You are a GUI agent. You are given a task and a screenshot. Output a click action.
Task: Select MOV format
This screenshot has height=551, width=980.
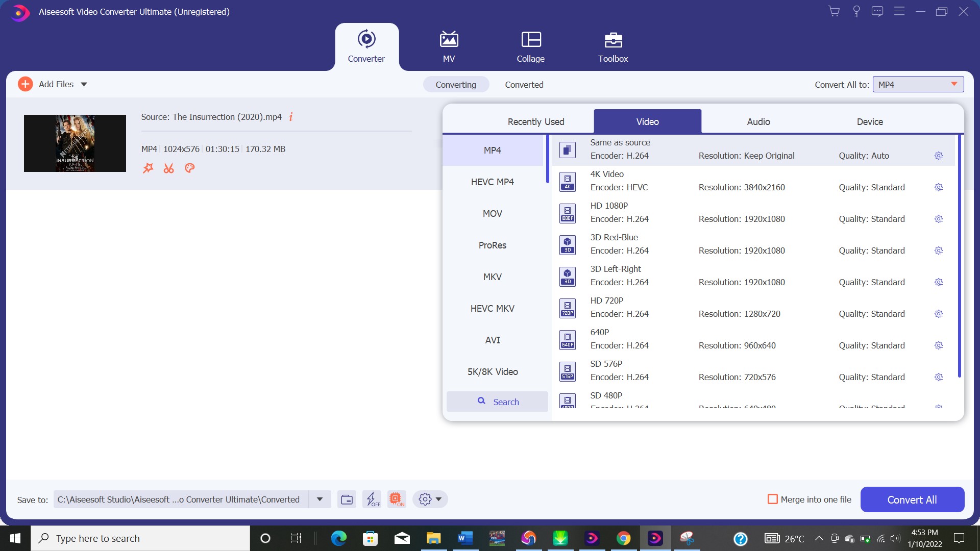tap(493, 213)
